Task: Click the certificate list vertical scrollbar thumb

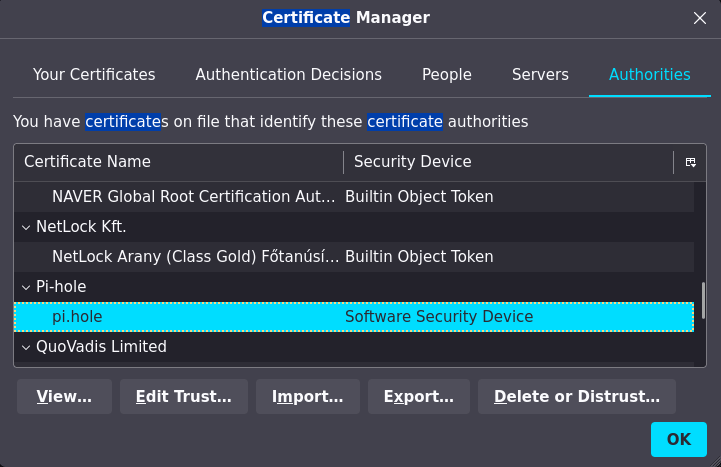Action: click(703, 300)
